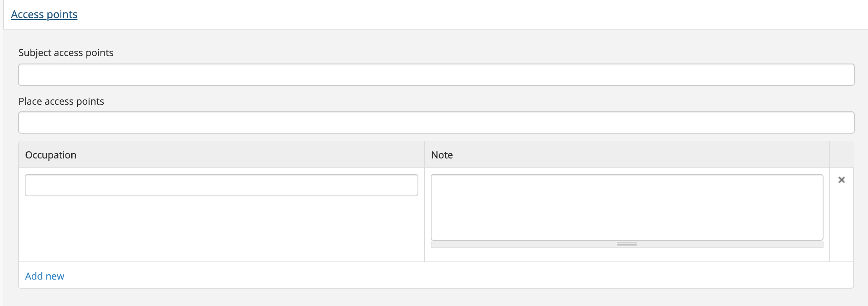Remove the occupation row with the X icon

pos(842,180)
